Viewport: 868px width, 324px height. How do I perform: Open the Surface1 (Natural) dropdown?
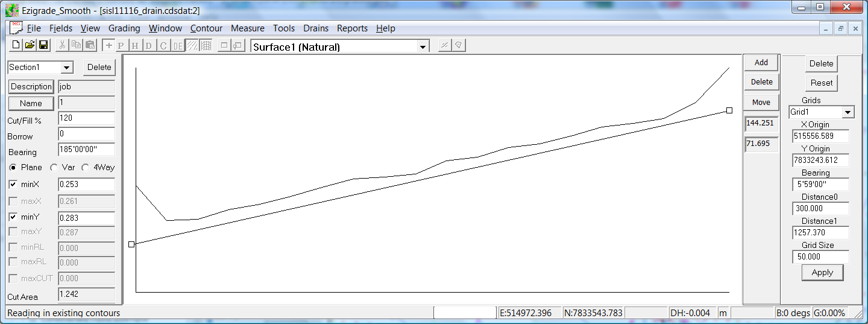point(423,47)
